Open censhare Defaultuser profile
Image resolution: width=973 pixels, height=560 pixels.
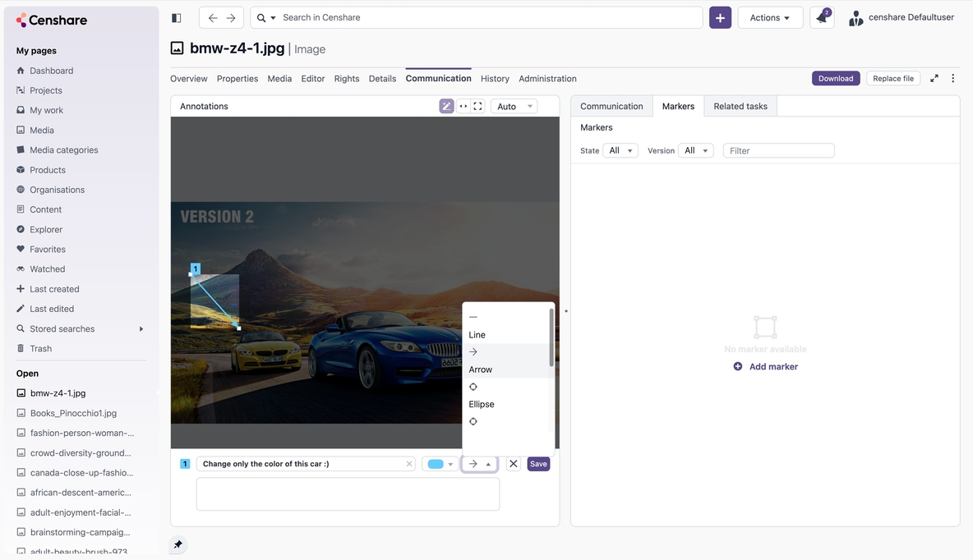point(902,18)
